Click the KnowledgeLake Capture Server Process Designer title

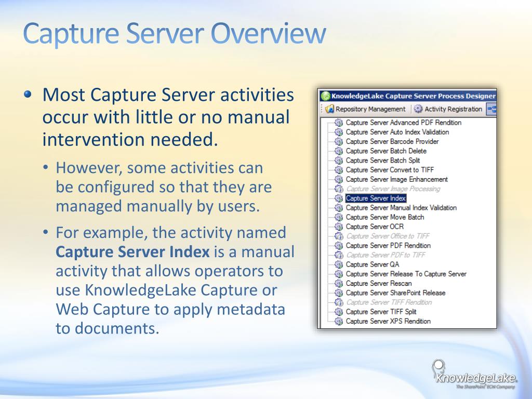tap(414, 96)
